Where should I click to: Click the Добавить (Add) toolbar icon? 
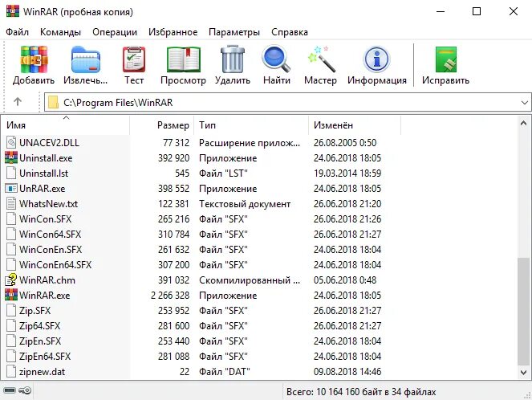pos(34,59)
